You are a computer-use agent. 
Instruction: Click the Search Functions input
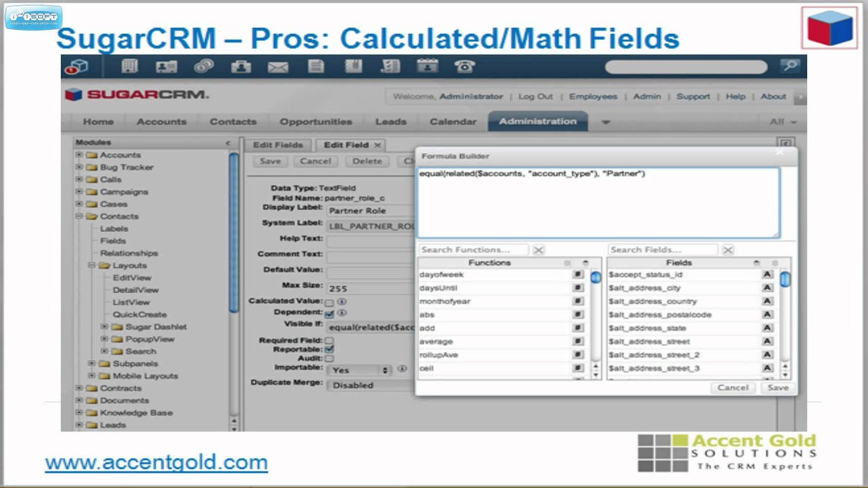[473, 250]
